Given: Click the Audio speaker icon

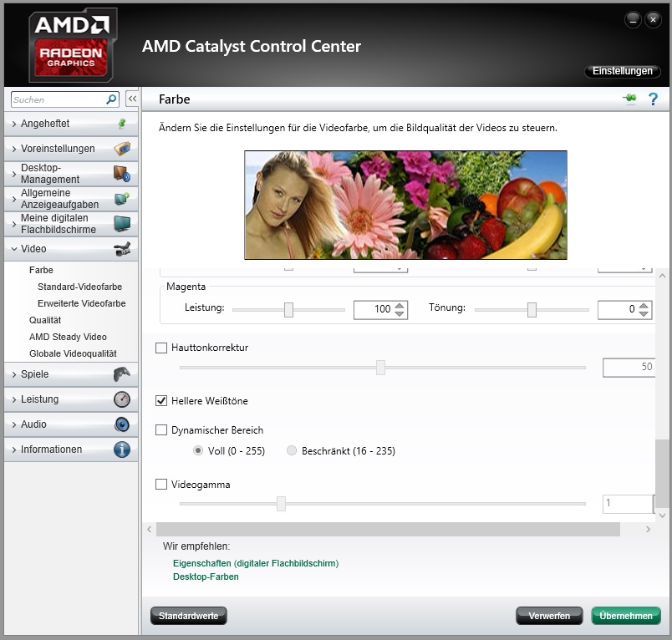Looking at the screenshot, I should (122, 424).
